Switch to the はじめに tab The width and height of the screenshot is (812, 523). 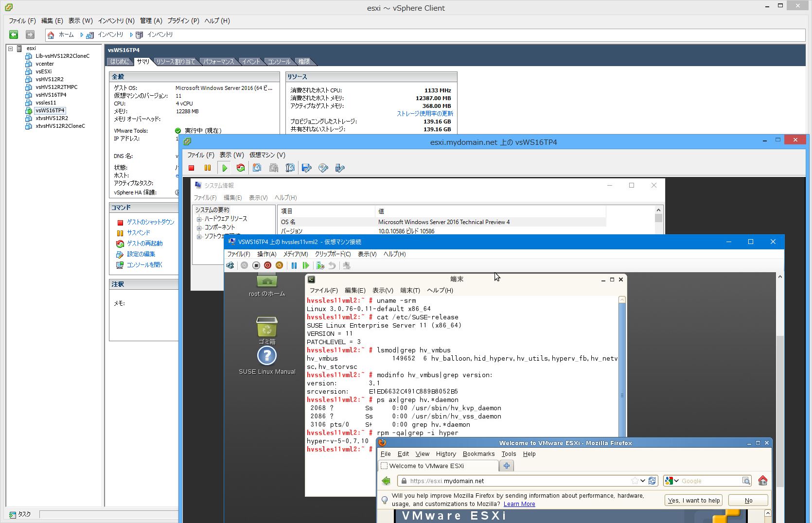pos(120,62)
